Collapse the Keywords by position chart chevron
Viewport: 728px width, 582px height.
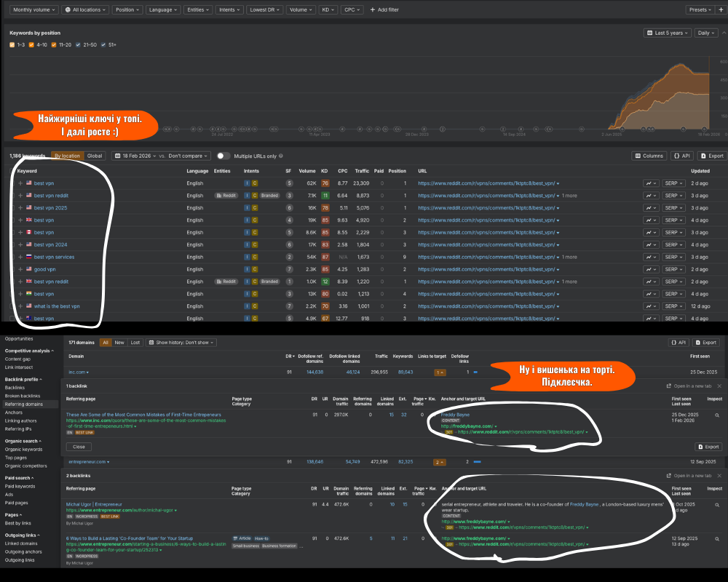(724, 33)
